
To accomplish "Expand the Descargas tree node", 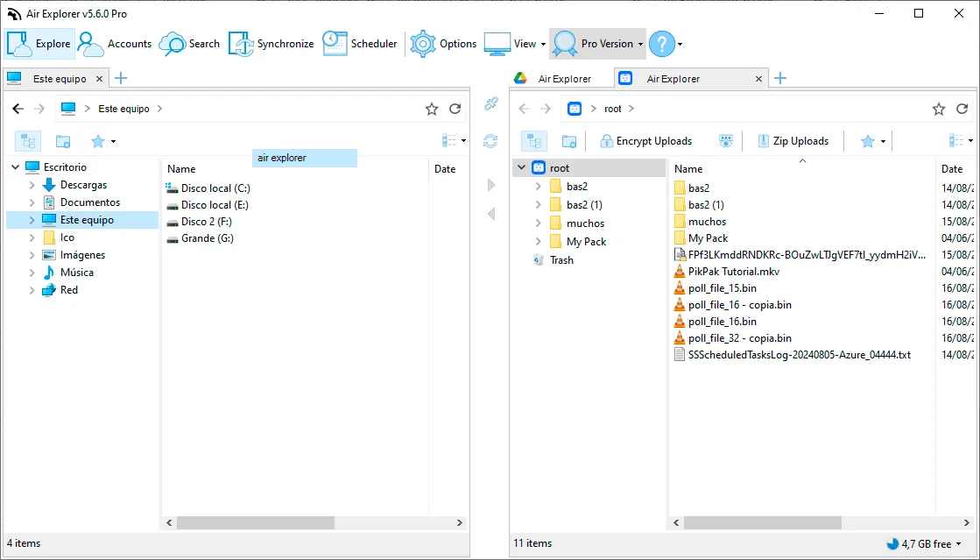I will (x=32, y=185).
